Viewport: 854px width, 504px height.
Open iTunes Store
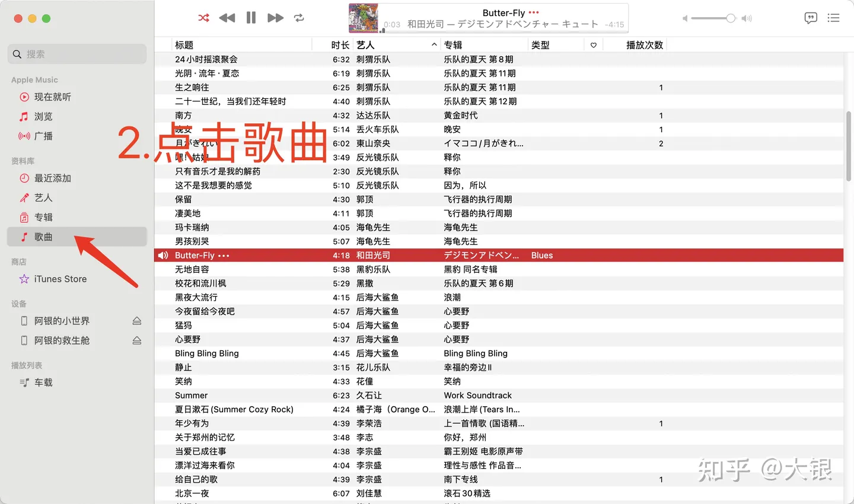[x=77, y=279]
